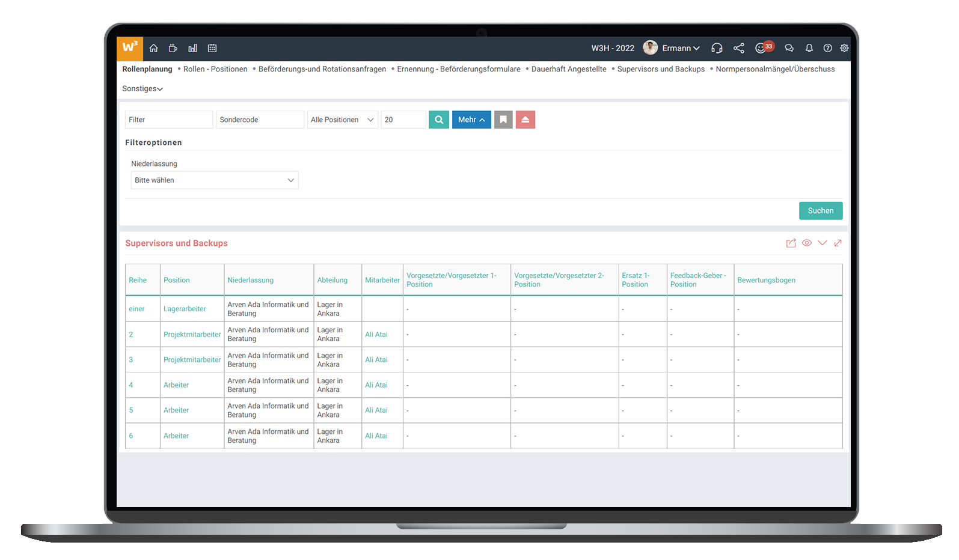959x560 pixels.
Task: Open the chat messages icon
Action: coord(789,48)
